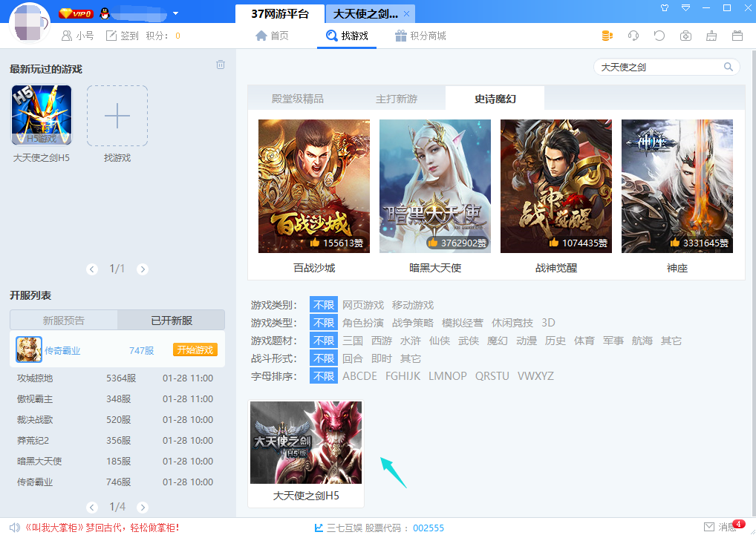This screenshot has height=535, width=756.
Task: Select 网页游戏 game category filter
Action: 363,305
